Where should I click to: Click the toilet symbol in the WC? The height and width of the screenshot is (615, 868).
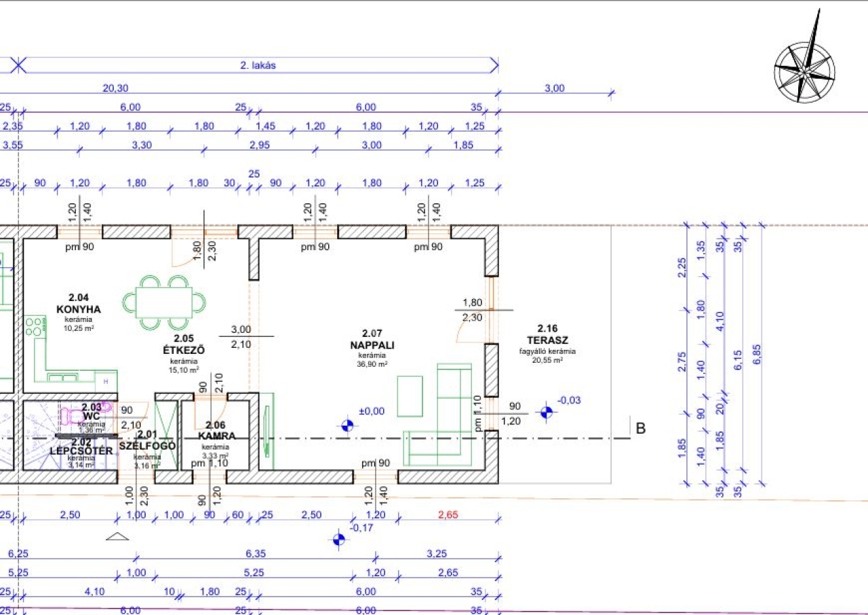tap(76, 415)
